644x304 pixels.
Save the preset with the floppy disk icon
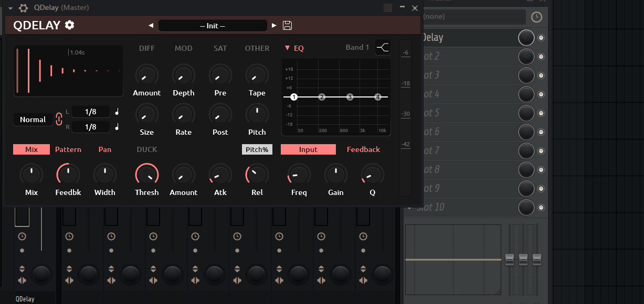coord(287,25)
